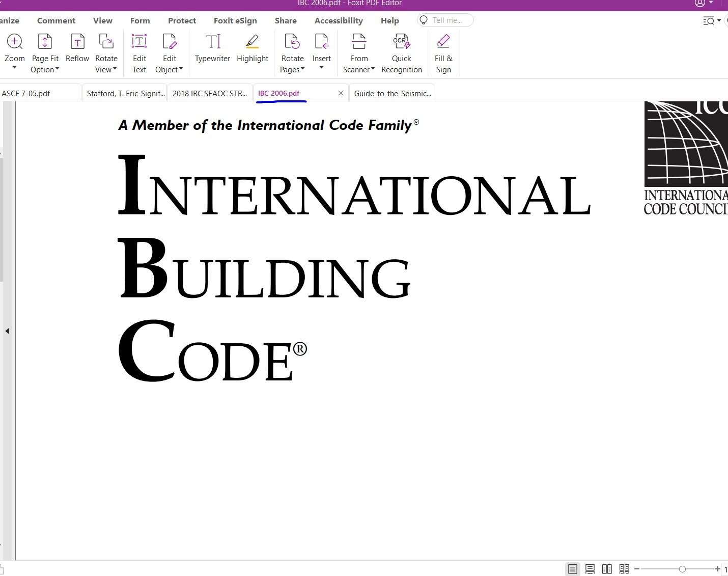The width and height of the screenshot is (728, 576).
Task: Click the Tell me search field
Action: click(x=445, y=20)
